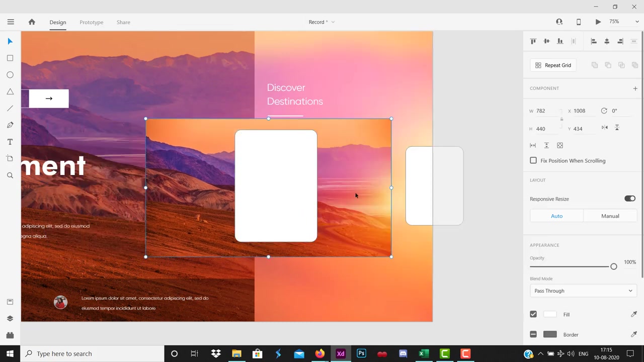Uncheck the Fill appearance option
Screen dimensions: 644x362
click(533, 314)
